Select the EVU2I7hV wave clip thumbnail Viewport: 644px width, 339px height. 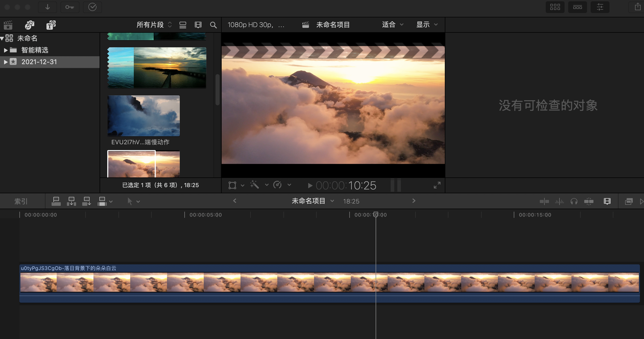coord(144,116)
